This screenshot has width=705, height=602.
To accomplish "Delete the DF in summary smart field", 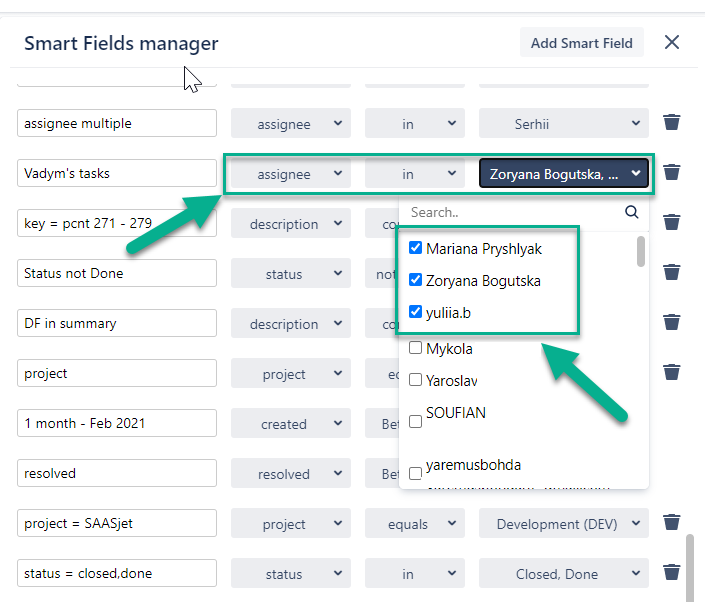I will pyautogui.click(x=671, y=322).
